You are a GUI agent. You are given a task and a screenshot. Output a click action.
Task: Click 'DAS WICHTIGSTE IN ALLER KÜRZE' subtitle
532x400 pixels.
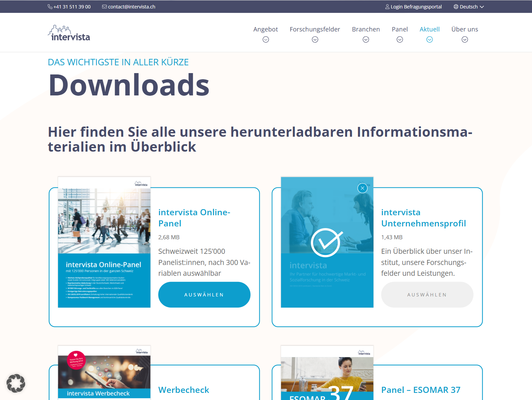tap(118, 62)
